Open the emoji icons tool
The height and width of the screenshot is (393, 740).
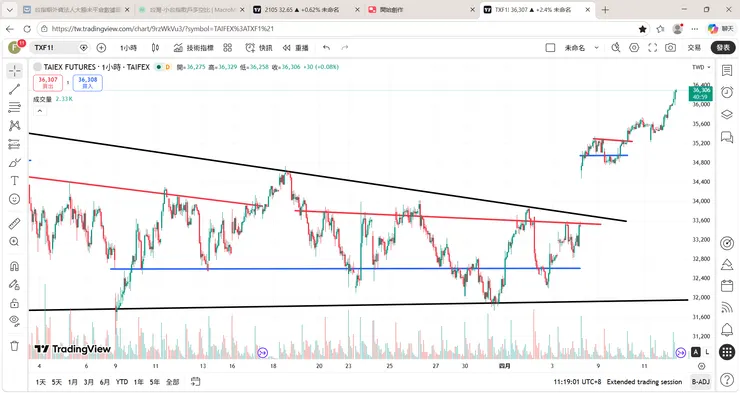pos(15,199)
